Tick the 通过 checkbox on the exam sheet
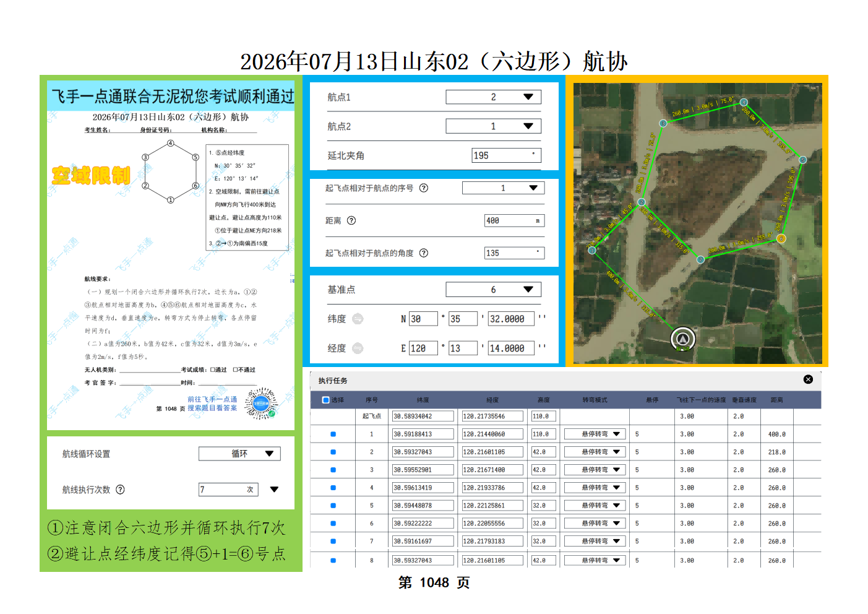This screenshot has width=868, height=614. 212,370
